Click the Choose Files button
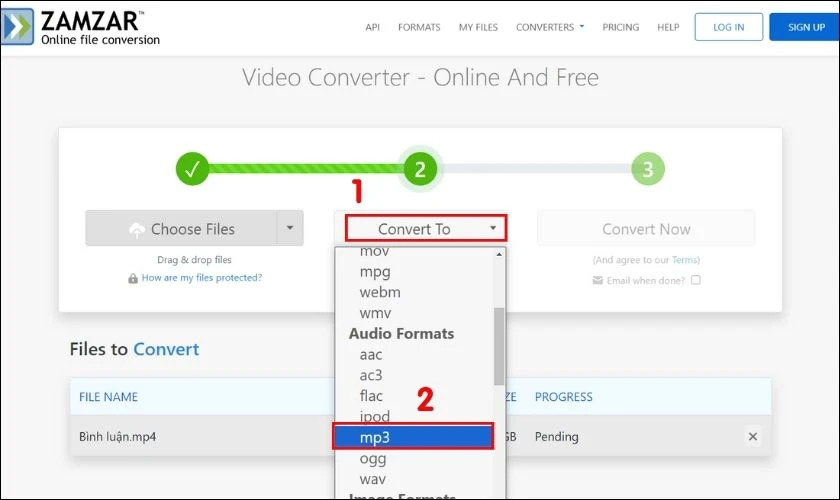The height and width of the screenshot is (500, 840). [181, 228]
